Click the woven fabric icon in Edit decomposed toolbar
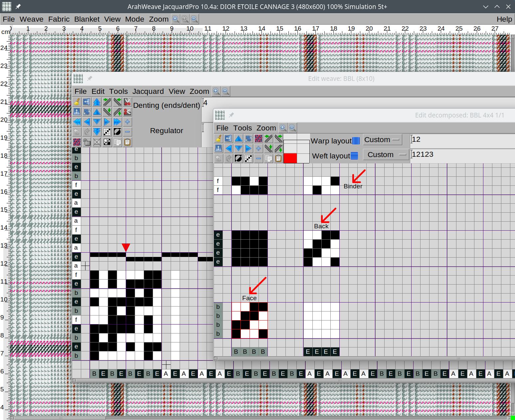The image size is (515, 420). tap(258, 138)
